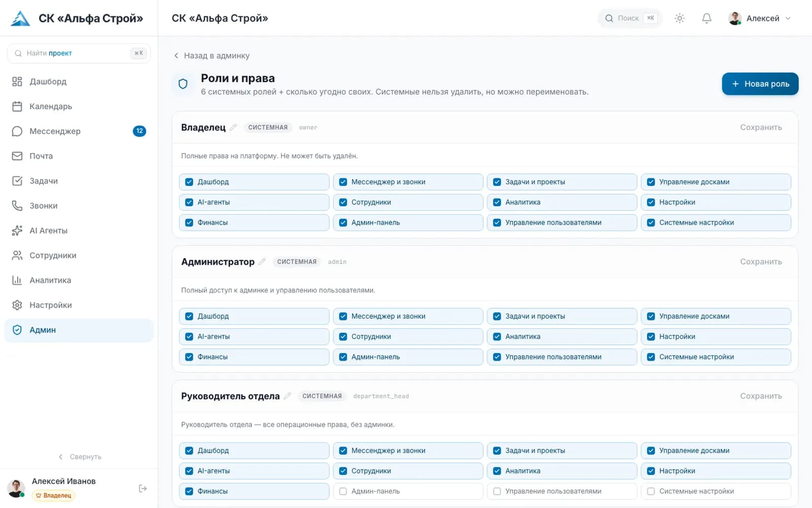Open Настройки in the sidebar

tap(79, 305)
